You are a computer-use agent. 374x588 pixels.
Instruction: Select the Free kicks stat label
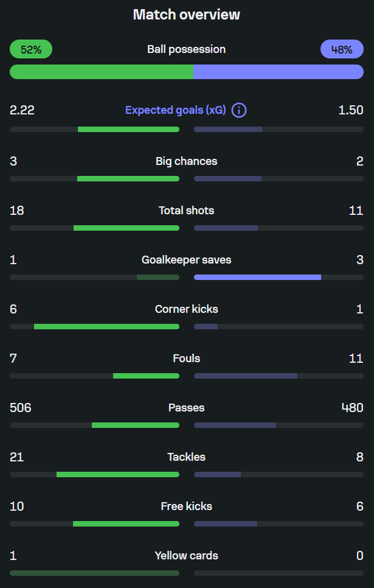tap(186, 506)
